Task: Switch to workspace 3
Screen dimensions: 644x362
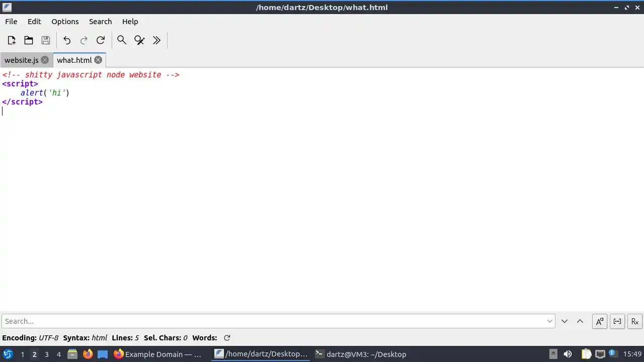Action: [46, 354]
